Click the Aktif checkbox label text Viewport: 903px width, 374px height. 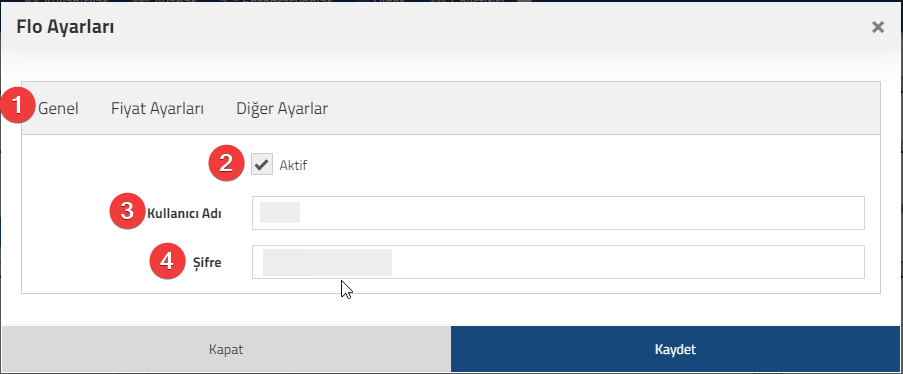click(293, 165)
